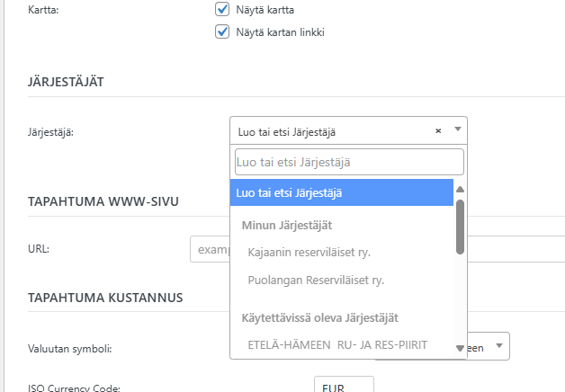Click the Järjestäjä: field label
The width and height of the screenshot is (565, 392).
(x=51, y=132)
